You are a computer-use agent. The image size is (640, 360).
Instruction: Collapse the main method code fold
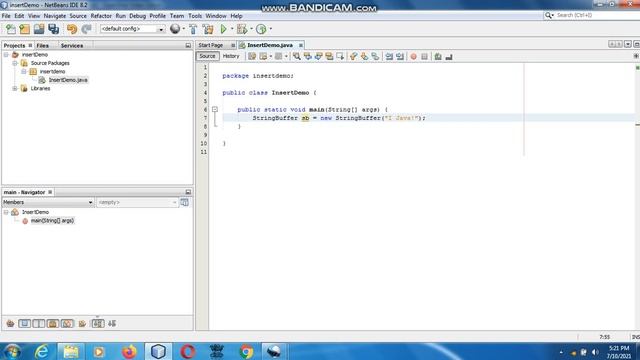pos(215,109)
